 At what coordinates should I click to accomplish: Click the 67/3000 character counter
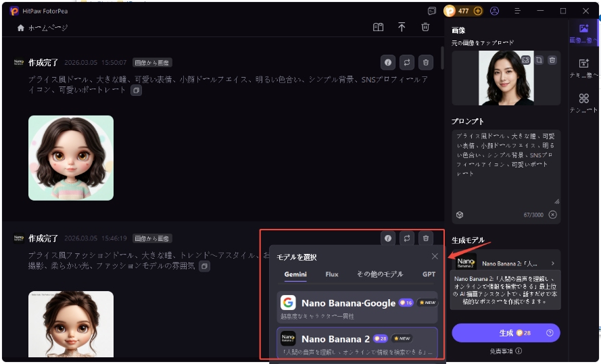pyautogui.click(x=533, y=215)
